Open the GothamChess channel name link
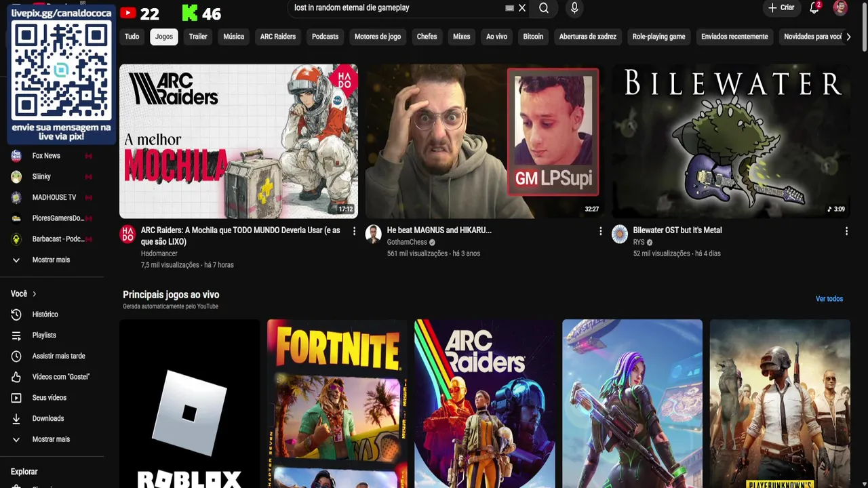 [407, 242]
